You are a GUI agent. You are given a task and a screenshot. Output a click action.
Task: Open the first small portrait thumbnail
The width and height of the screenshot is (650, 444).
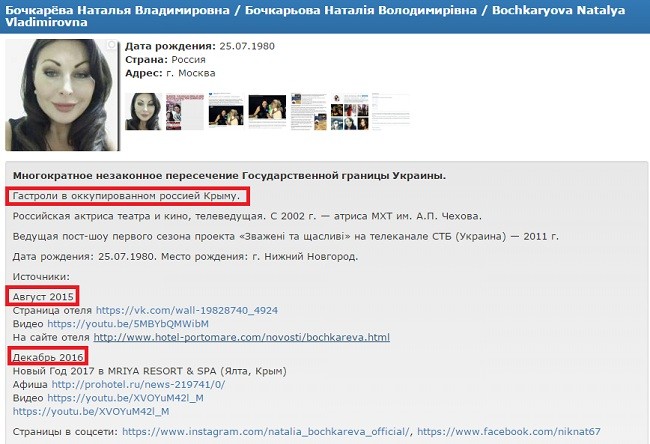click(143, 112)
